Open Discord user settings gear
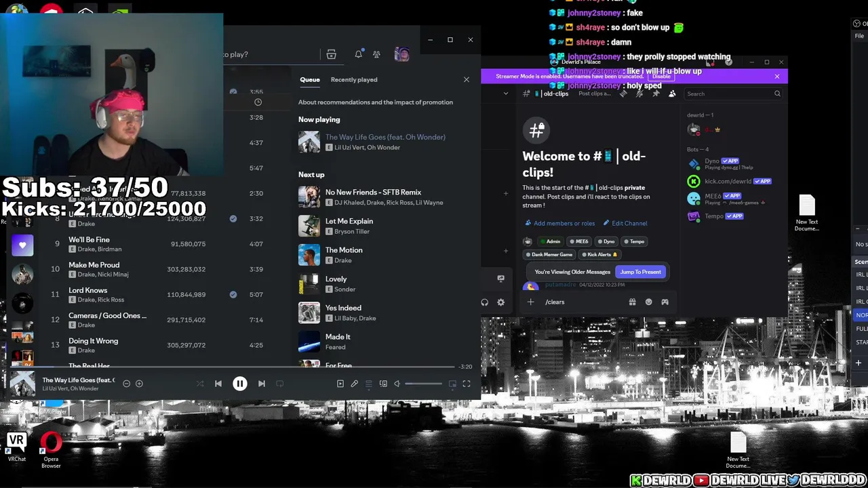 coord(501,302)
